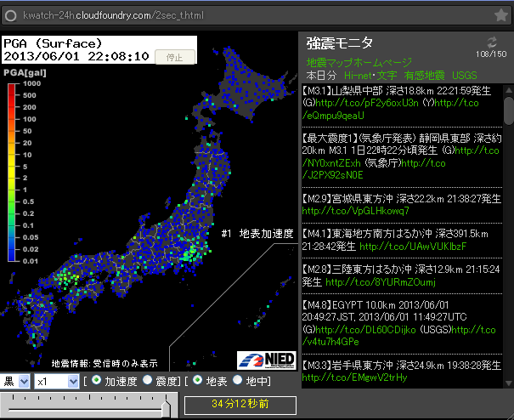Viewport: 514px width, 420px height.
Task: Click the 【M3.1】山梨県中部 entry text
Action: (397, 91)
